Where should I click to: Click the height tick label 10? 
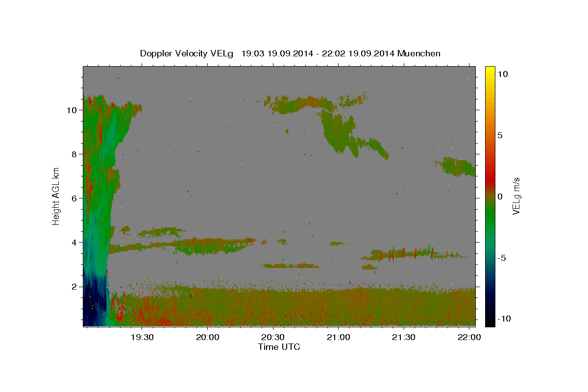(73, 110)
